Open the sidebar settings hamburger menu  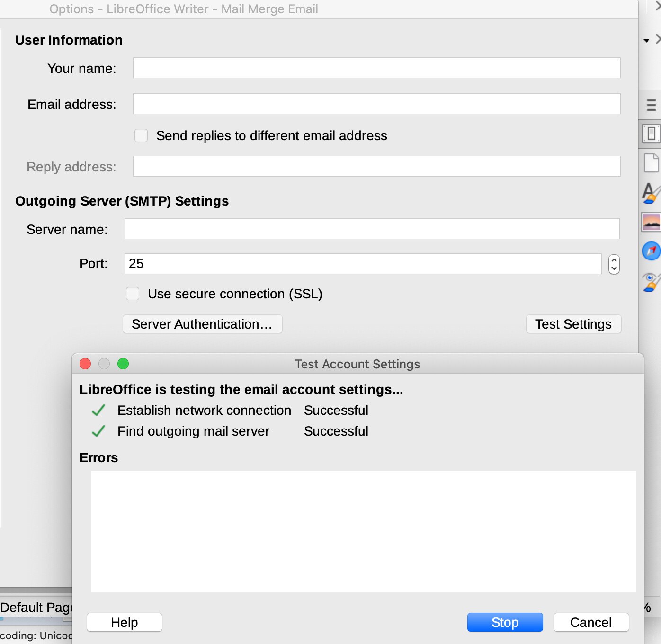pos(651,105)
